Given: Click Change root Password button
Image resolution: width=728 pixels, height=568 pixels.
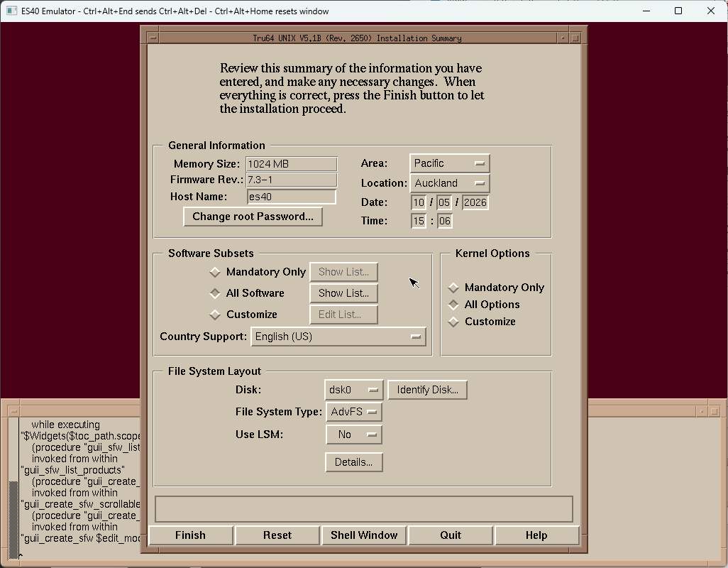Looking at the screenshot, I should (253, 217).
